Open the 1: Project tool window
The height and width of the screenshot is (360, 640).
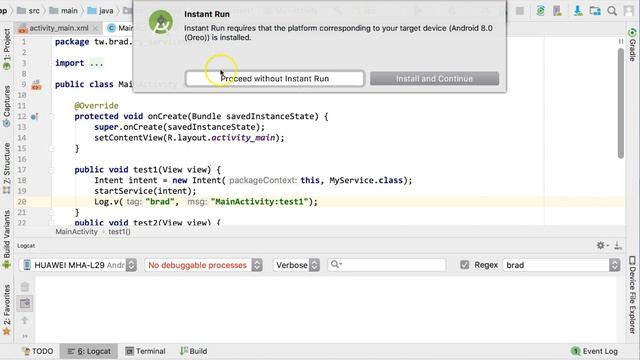(7, 49)
